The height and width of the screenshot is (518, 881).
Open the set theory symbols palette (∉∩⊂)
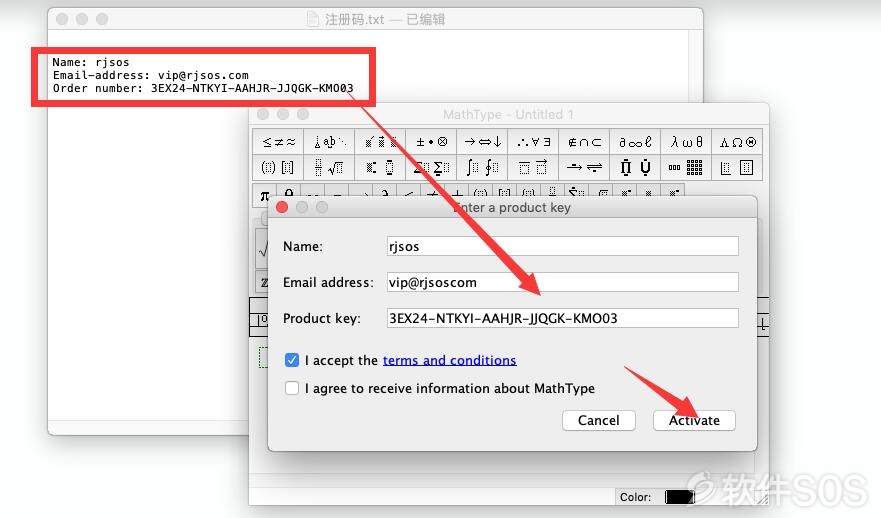(x=584, y=142)
